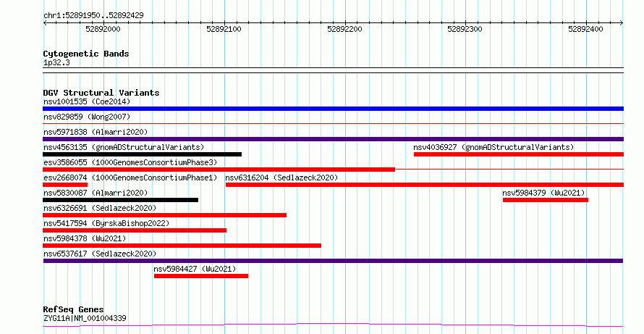The image size is (644, 334).
Task: Click the red nsv4036927 variant bar
Action: [x=519, y=154]
